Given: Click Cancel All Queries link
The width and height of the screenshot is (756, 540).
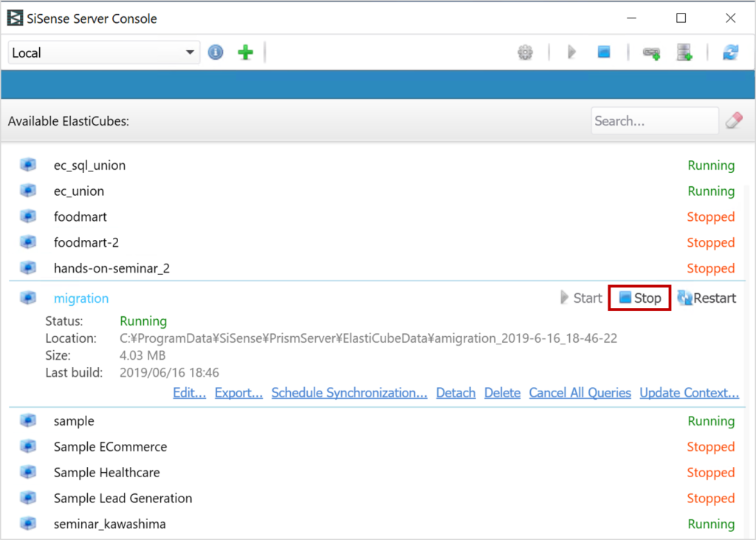Looking at the screenshot, I should click(x=580, y=393).
